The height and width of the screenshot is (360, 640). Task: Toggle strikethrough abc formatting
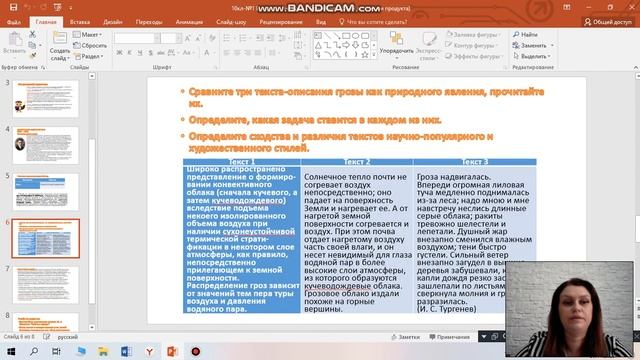point(160,53)
